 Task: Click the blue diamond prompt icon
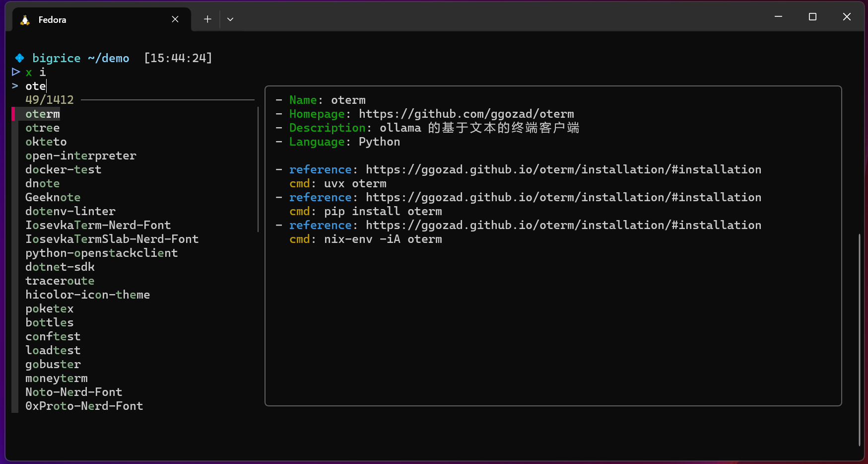tap(19, 58)
